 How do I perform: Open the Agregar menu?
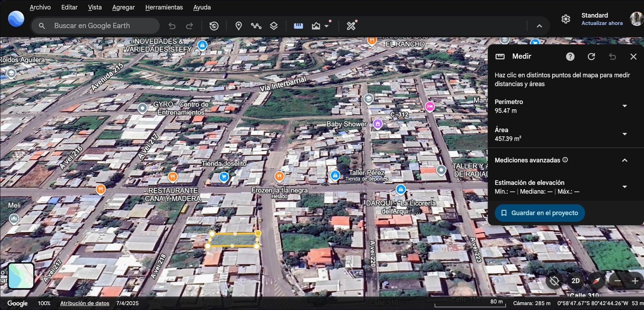click(x=124, y=7)
